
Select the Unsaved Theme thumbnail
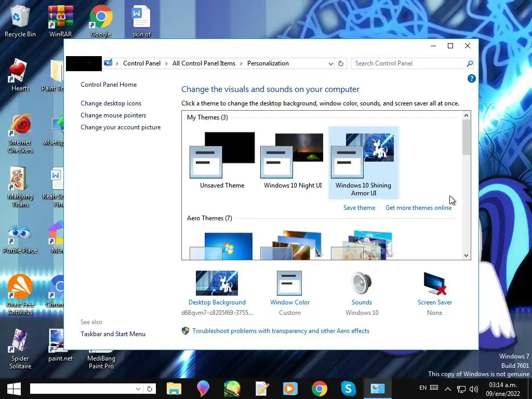click(222, 160)
